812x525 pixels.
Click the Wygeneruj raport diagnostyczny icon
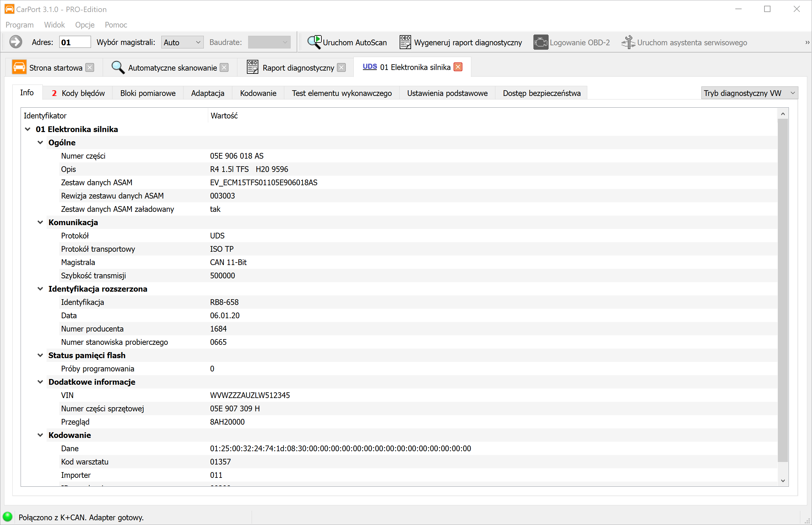[405, 42]
